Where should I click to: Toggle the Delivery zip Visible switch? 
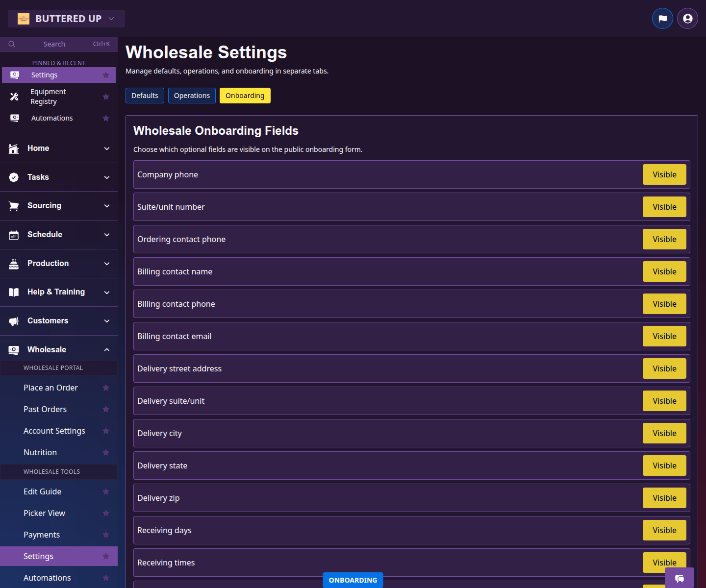664,497
